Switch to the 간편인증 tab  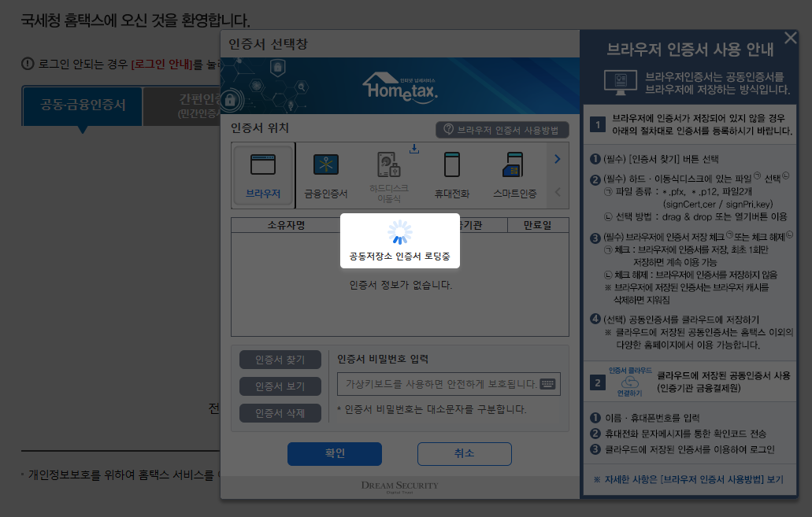tap(180, 105)
